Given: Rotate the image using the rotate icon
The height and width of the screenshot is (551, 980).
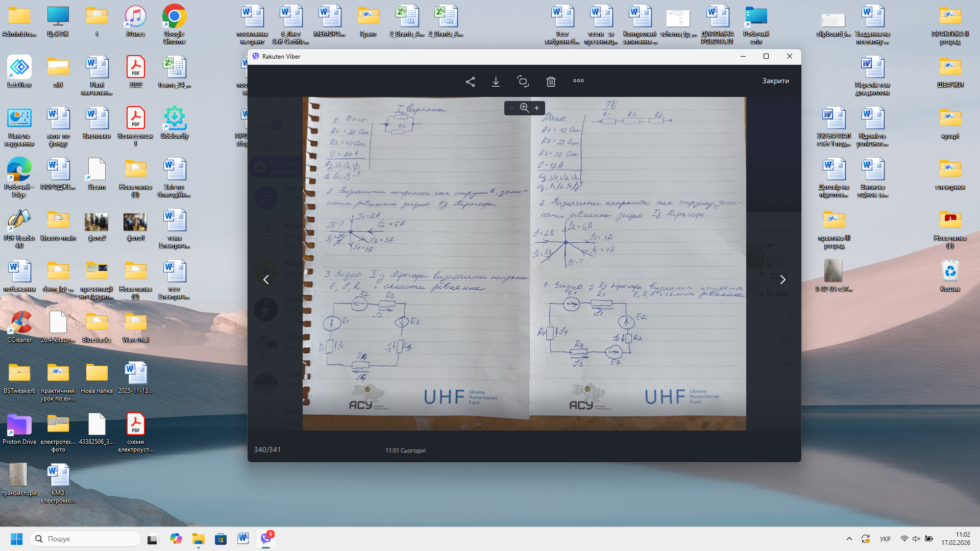Looking at the screenshot, I should tap(523, 82).
